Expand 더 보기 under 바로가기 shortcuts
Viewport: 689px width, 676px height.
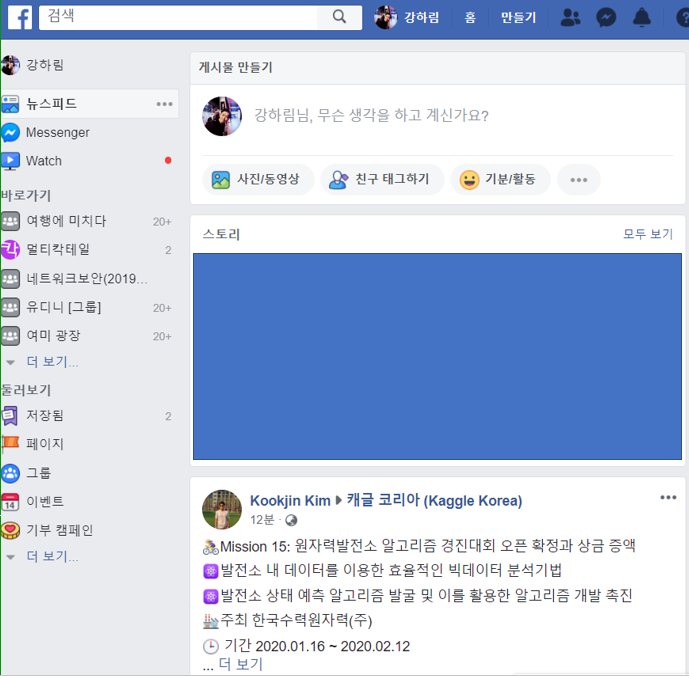[52, 362]
